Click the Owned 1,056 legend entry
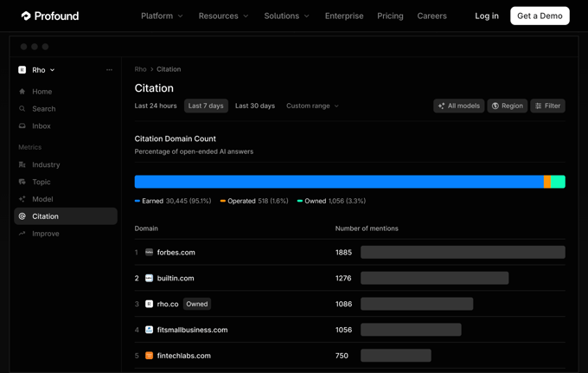 (x=331, y=201)
